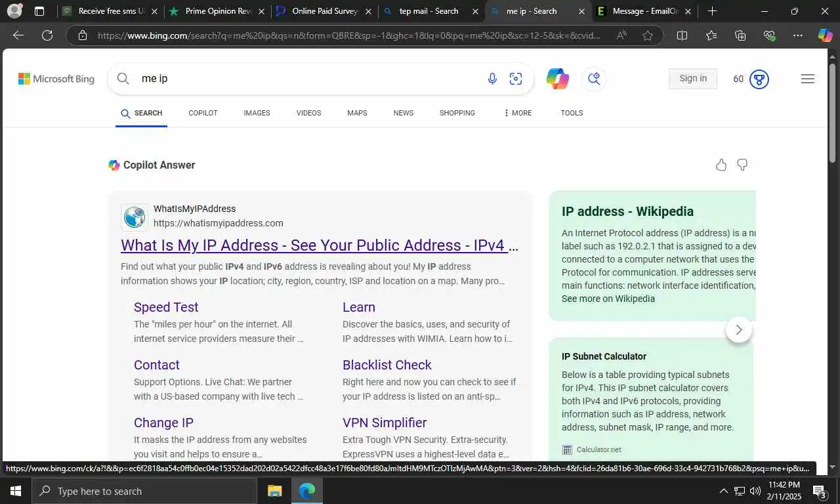
Task: Switch to the COPILOT search tab
Action: [203, 113]
